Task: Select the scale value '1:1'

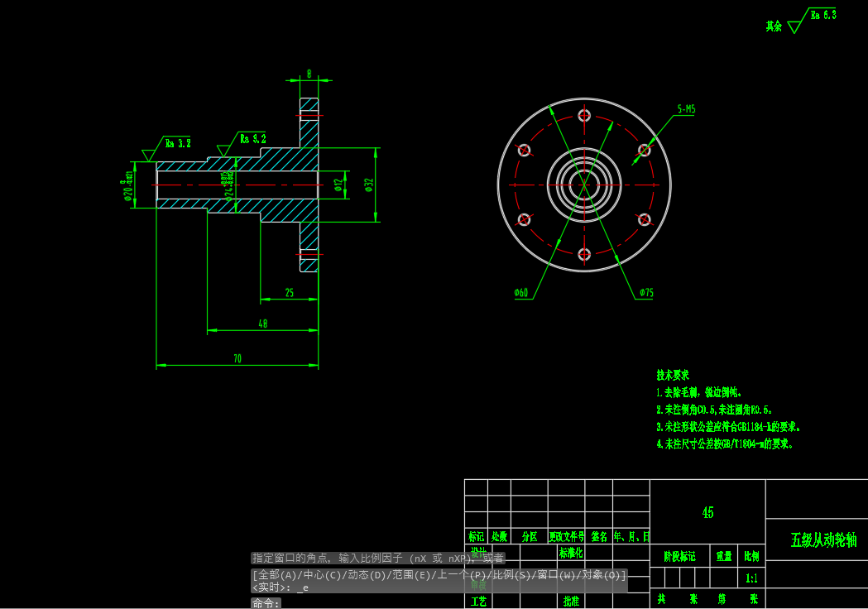Action: click(x=751, y=578)
